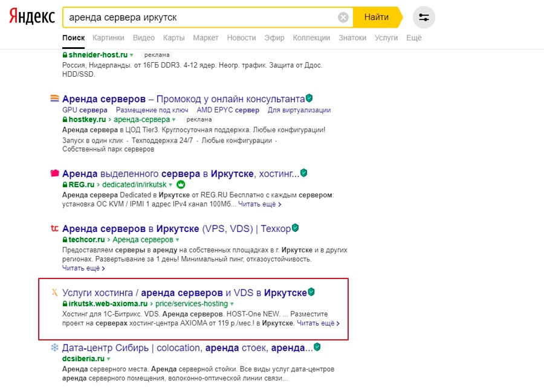Image resolution: width=544 pixels, height=392 pixels.
Task: Click the green shield badge on hostkey title
Action: (309, 98)
